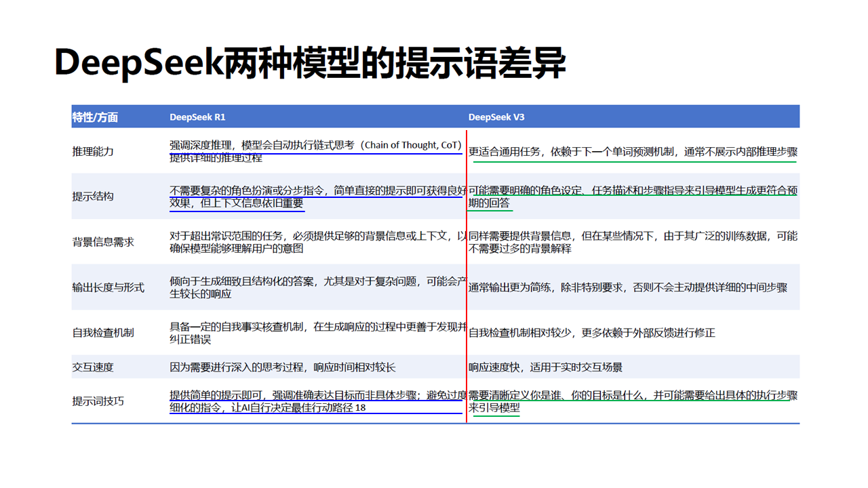This screenshot has width=868, height=488.
Task: Click the R1 cell '因为需要进行深入的思考过程'
Action: click(282, 367)
